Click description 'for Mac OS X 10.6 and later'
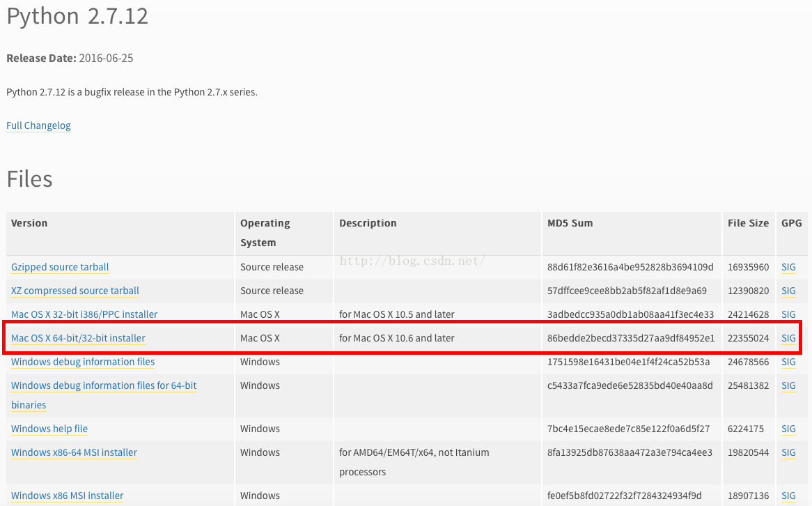The height and width of the screenshot is (506, 812). click(397, 338)
